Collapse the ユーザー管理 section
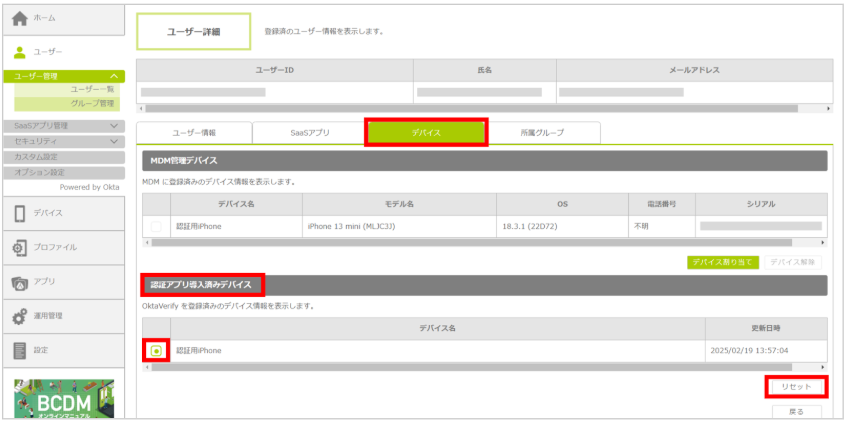844x421 pixels. click(x=114, y=76)
